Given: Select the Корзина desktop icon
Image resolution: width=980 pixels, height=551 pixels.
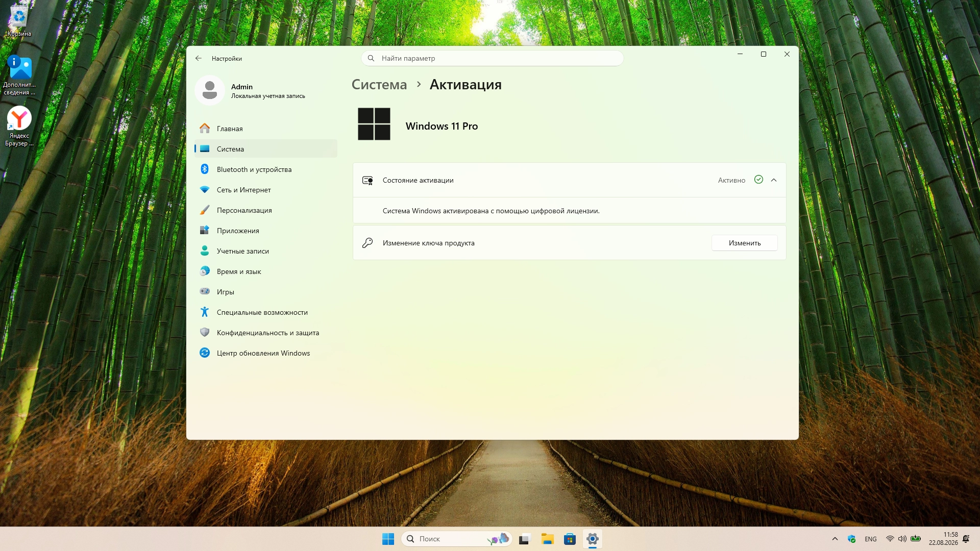Looking at the screenshot, I should (19, 21).
